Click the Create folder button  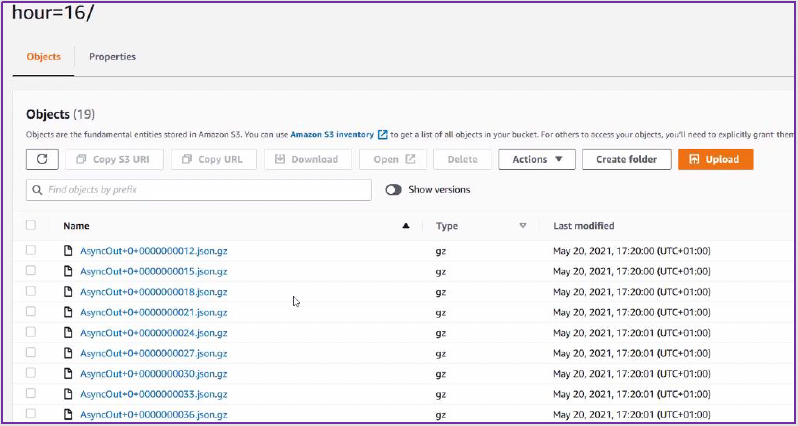pyautogui.click(x=626, y=159)
